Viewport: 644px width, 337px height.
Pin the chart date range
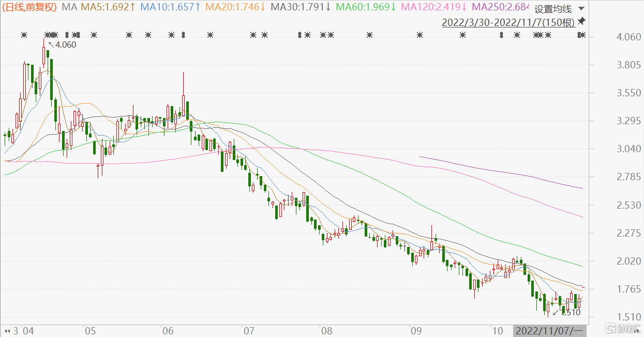[x=581, y=22]
